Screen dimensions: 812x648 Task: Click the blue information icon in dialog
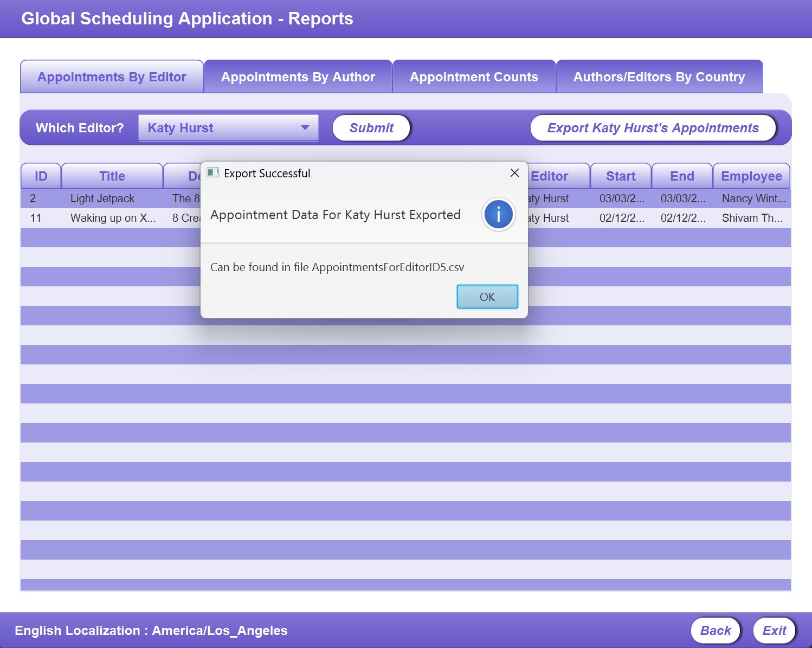(498, 215)
